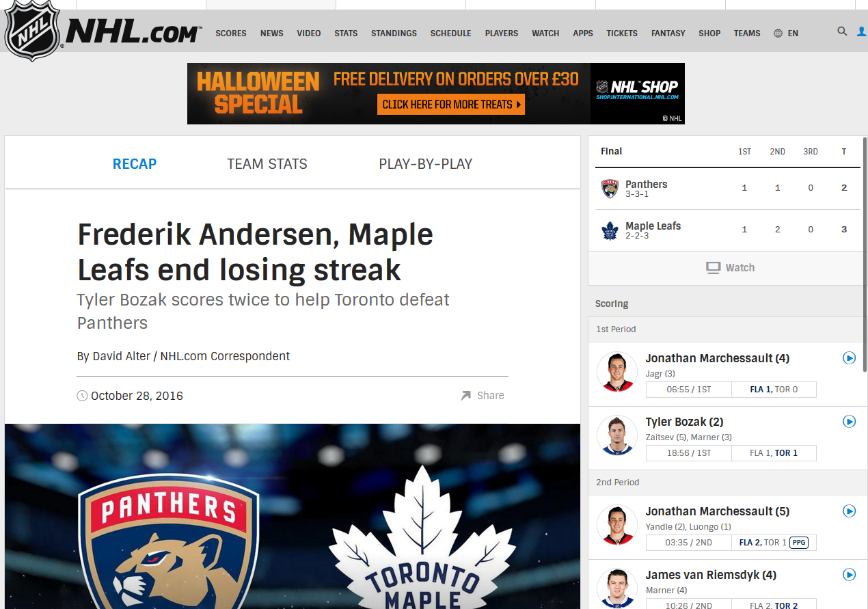
Task: Switch to the Play-by-Play tab
Action: (x=426, y=164)
